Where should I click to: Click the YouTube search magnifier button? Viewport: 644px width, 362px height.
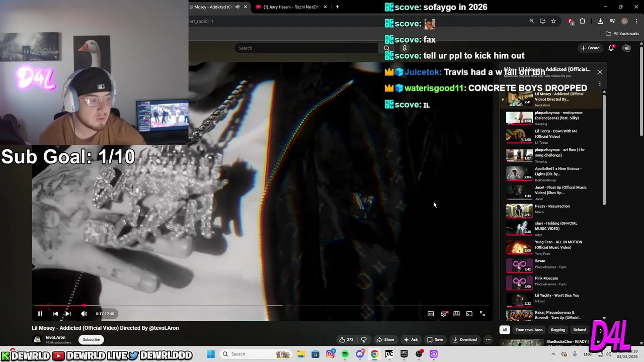tap(386, 48)
